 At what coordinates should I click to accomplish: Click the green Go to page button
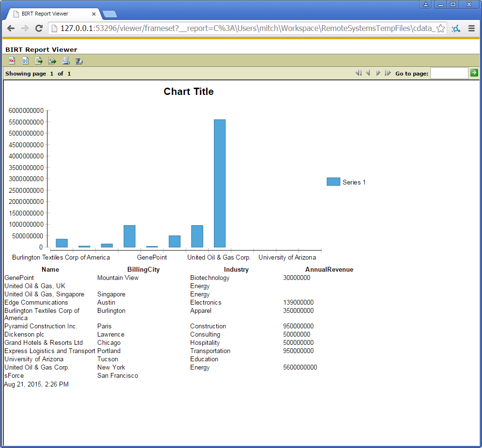474,73
